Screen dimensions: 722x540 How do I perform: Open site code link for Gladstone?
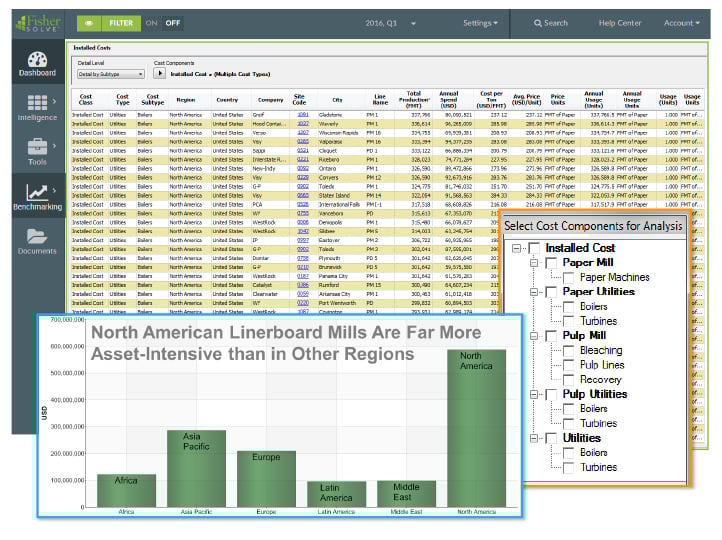tap(303, 115)
